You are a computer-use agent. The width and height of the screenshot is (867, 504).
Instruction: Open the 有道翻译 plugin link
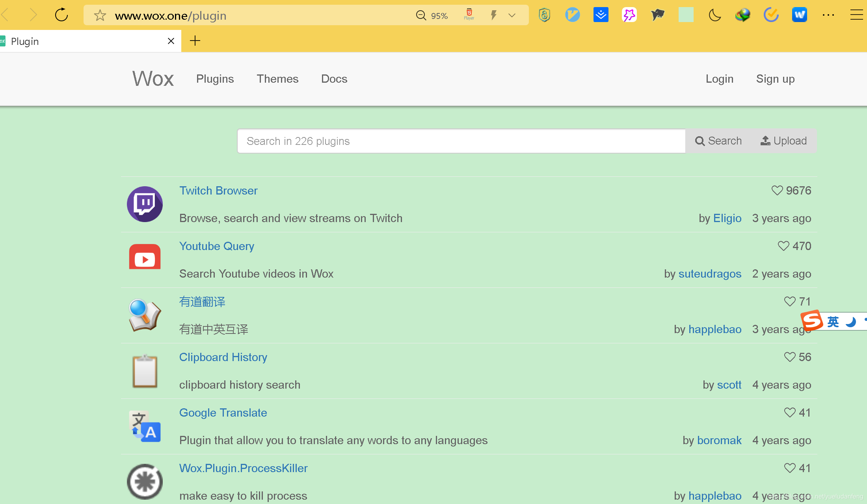click(202, 302)
